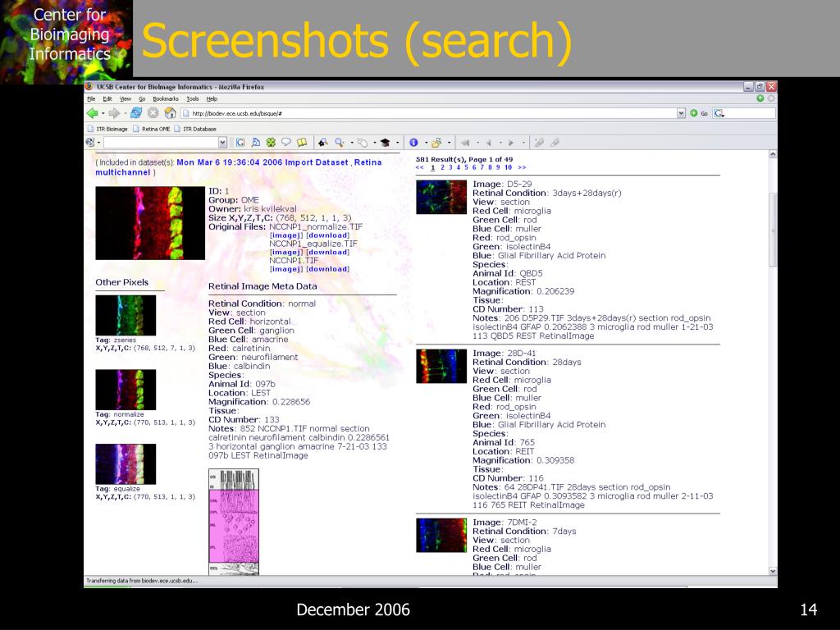Viewport: 840px width, 630px height.
Task: Open the View menu
Action: 126,99
